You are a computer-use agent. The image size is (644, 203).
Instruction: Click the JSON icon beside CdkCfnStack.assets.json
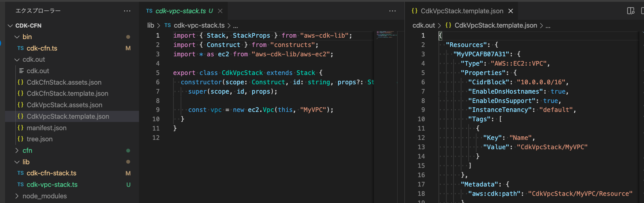[x=20, y=82]
